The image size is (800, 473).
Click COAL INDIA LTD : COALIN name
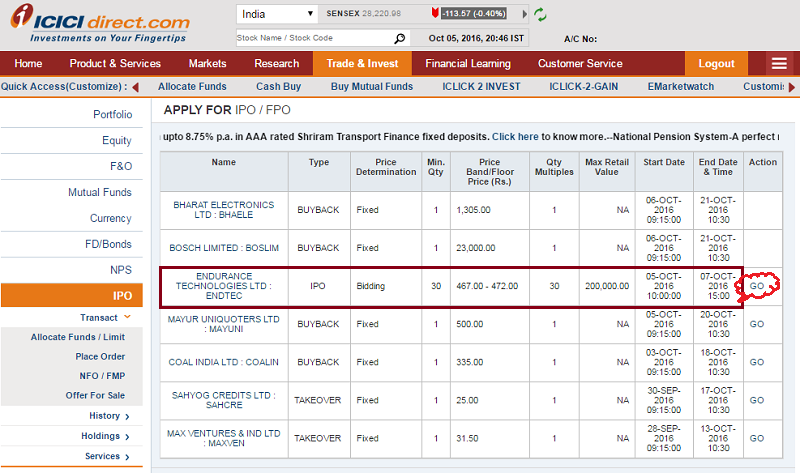pos(223,362)
